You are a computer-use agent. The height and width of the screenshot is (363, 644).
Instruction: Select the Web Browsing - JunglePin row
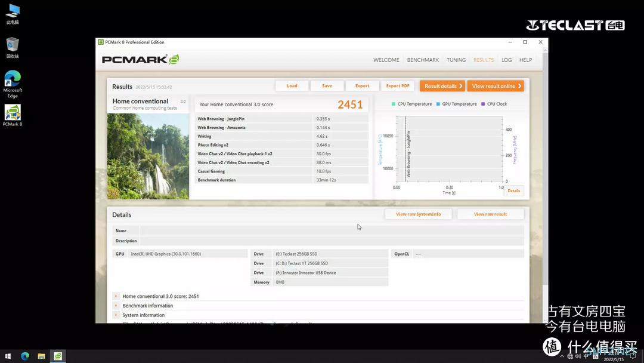click(281, 119)
